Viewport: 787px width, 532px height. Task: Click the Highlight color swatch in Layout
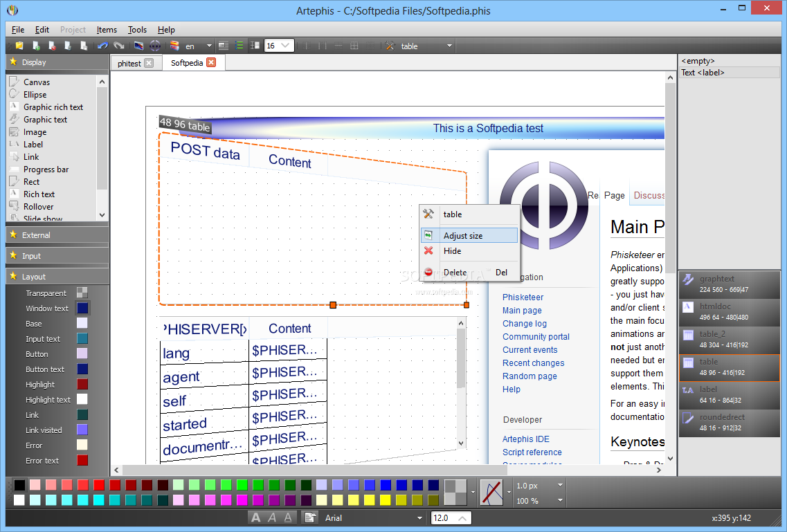pyautogui.click(x=82, y=384)
